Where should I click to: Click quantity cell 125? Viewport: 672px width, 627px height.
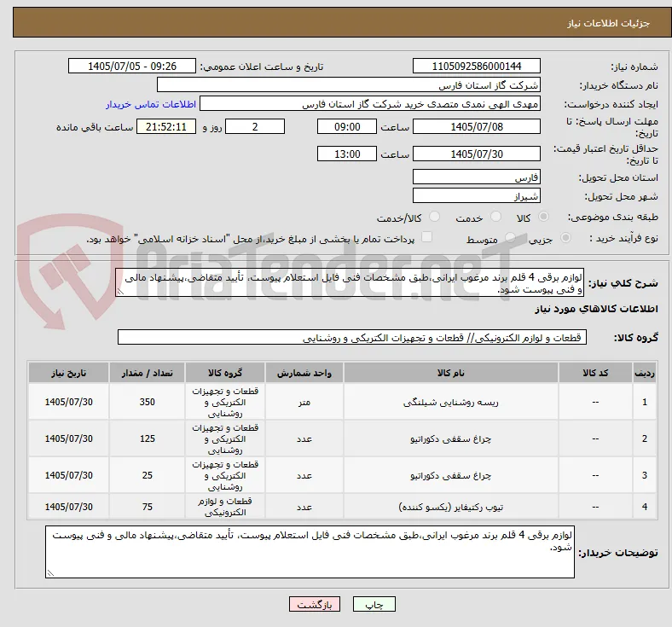(x=147, y=438)
